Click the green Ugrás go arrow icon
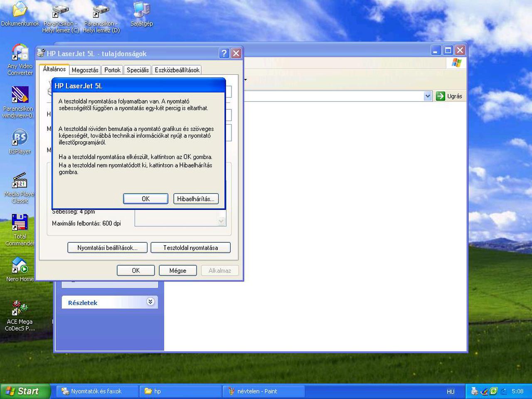Screen dimensions: 532x399 pyautogui.click(x=441, y=96)
